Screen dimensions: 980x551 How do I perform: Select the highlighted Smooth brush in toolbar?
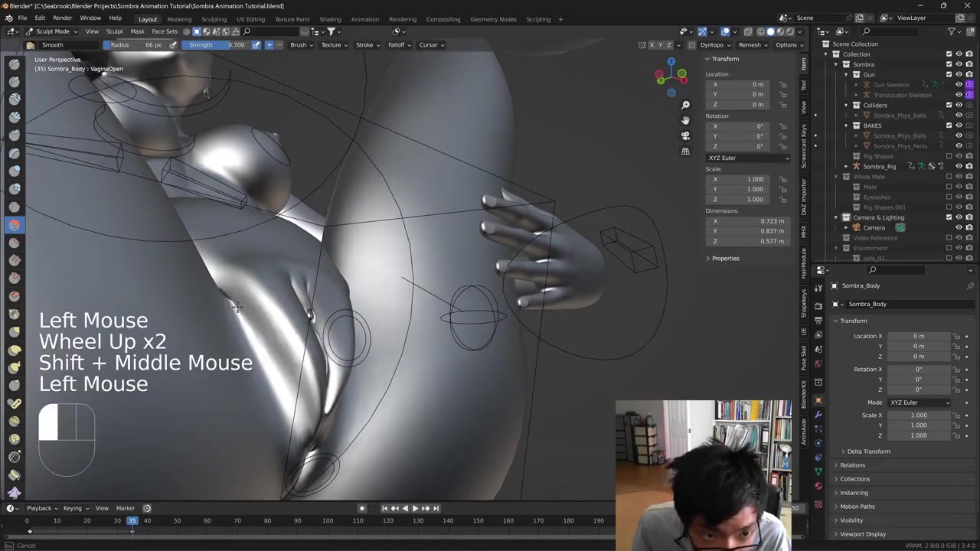click(x=15, y=225)
